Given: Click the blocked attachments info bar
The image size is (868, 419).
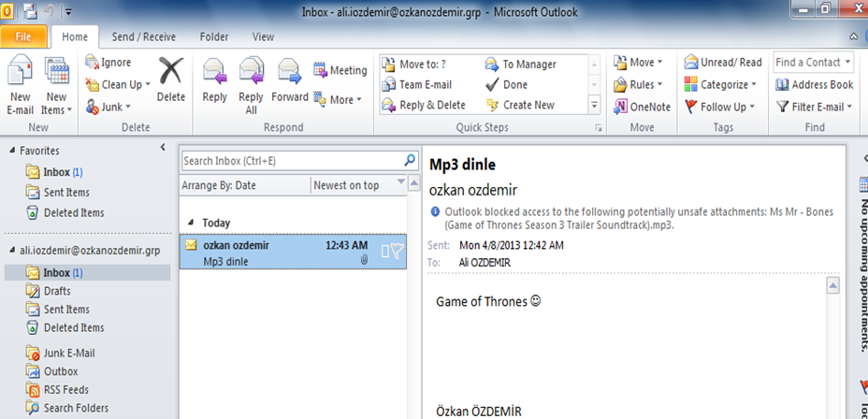Looking at the screenshot, I should tap(632, 218).
